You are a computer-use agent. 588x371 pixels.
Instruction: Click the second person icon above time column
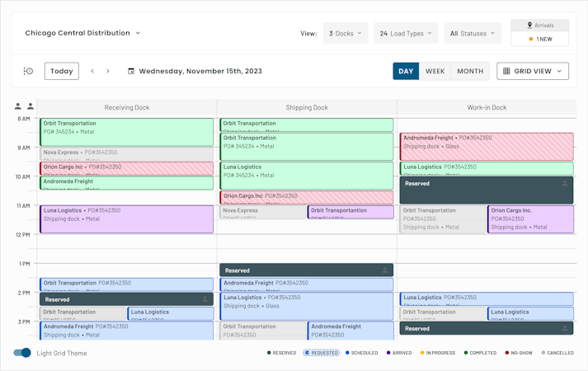click(x=31, y=106)
